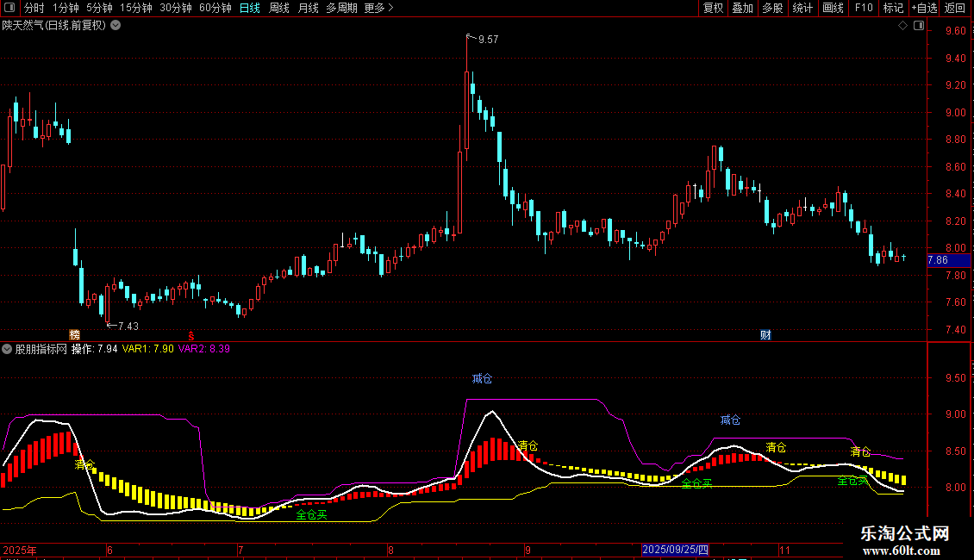Viewport: 974px width, 560px height.
Task: Select the 周线 weekly chart tab
Action: tap(279, 8)
